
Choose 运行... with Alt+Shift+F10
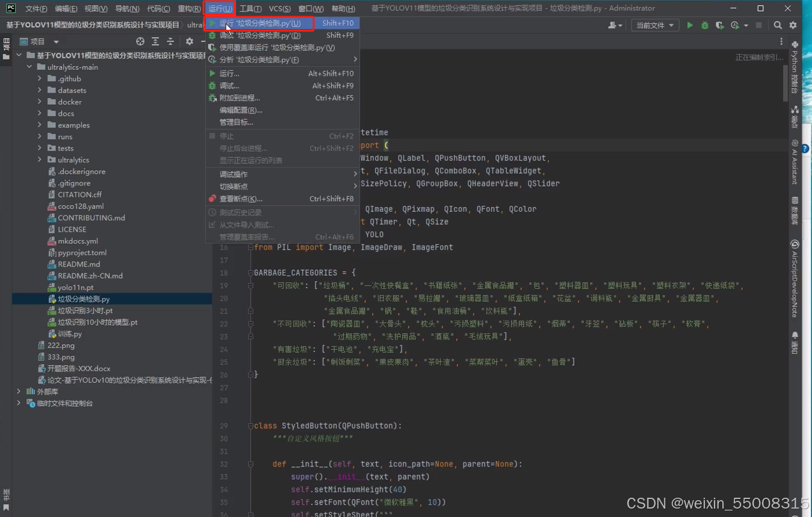coord(282,73)
